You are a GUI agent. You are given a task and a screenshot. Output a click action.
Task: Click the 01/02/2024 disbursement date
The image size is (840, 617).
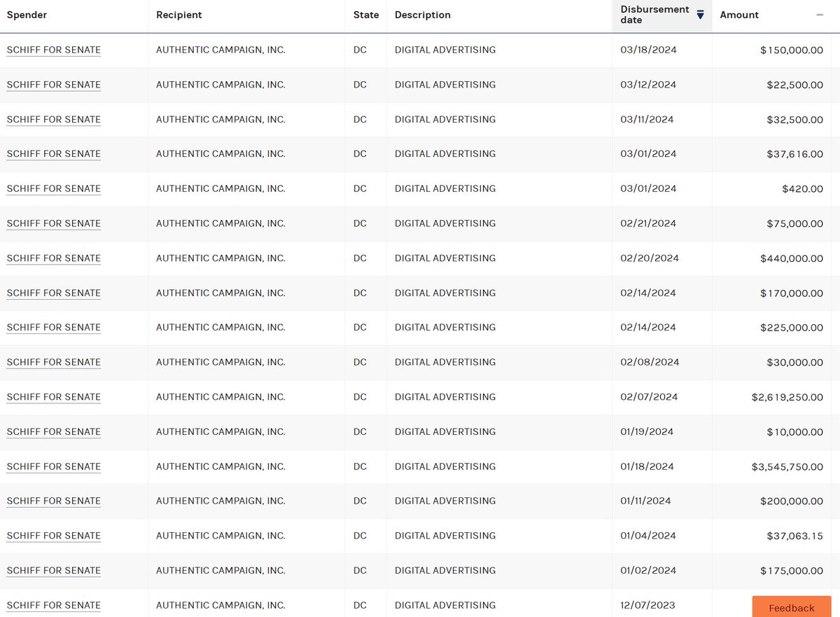pos(648,571)
